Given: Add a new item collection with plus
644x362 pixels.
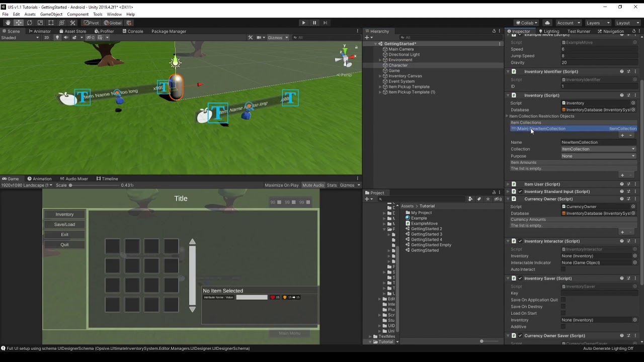Looking at the screenshot, I should point(622,135).
